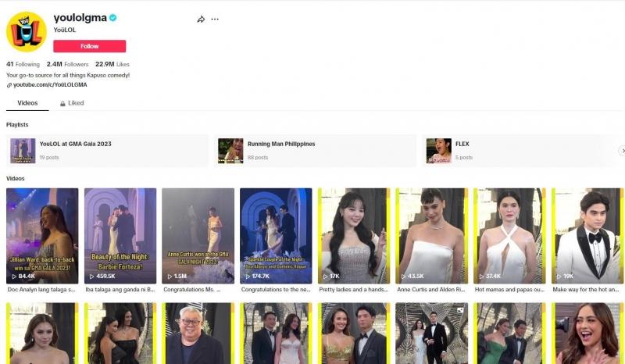Viewport: 625px width, 364px height.
Task: Open the Make way for the hot video caption
Action: pos(586,289)
